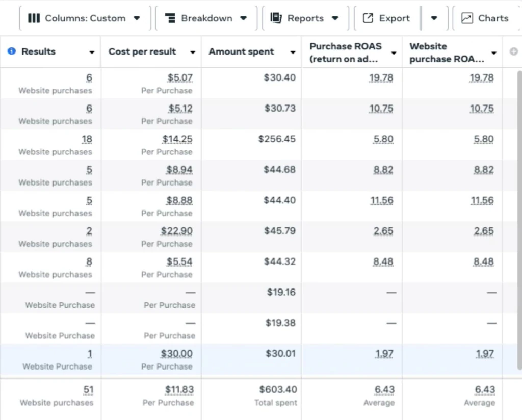
Task: Click the result value 18
Action: tap(87, 139)
